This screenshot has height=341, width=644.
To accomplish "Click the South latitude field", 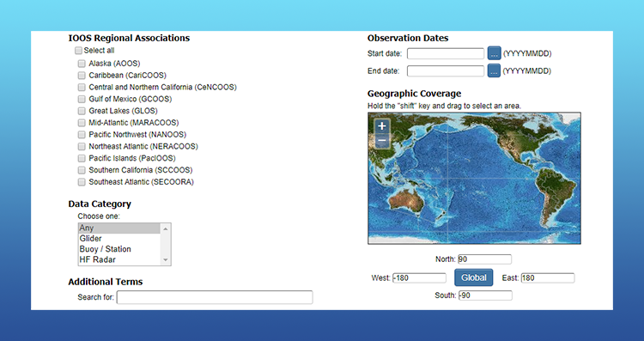I will (x=485, y=295).
